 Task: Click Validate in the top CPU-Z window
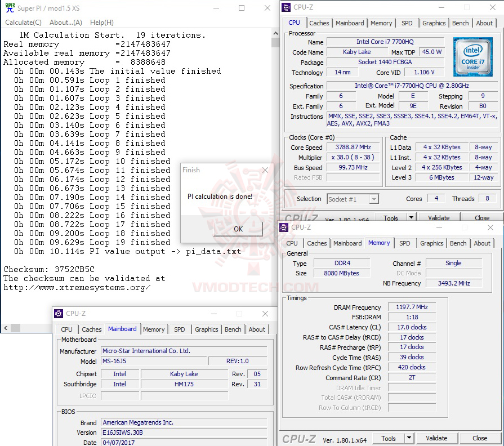tap(439, 217)
